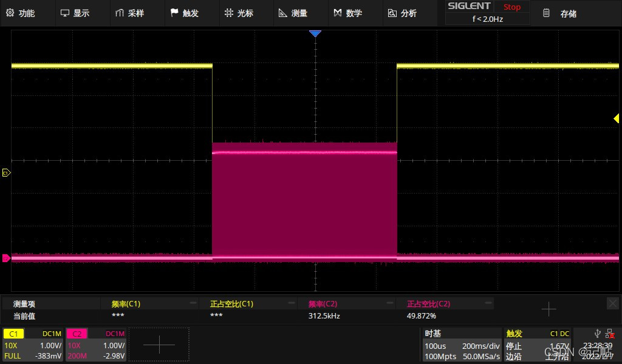This screenshot has height=364, width=622.
Task: Remove the 正占空比(C1) measurement item
Action: pos(292,303)
